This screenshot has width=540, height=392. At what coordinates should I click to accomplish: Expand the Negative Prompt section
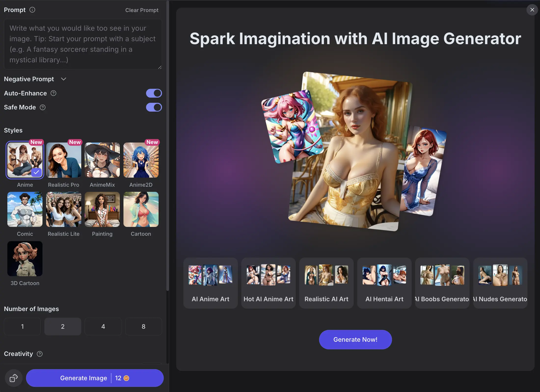63,79
